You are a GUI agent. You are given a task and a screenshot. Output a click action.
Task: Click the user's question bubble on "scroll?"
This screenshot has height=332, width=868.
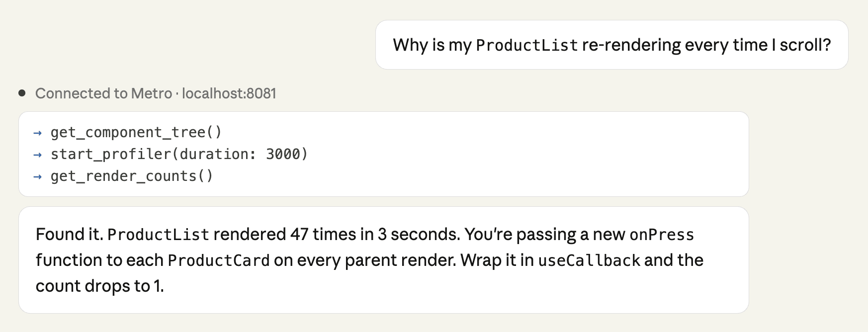[x=805, y=45]
